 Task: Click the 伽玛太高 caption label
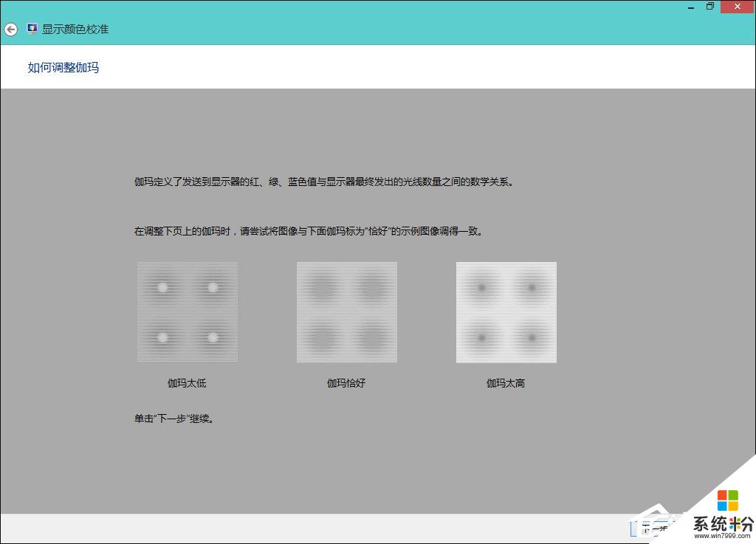tap(506, 383)
